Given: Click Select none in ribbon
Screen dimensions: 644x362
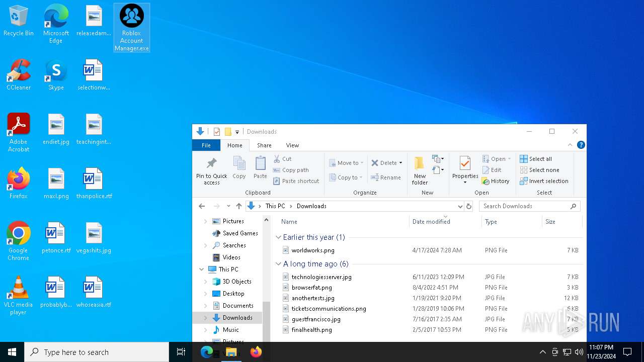Looking at the screenshot, I should 539,170.
